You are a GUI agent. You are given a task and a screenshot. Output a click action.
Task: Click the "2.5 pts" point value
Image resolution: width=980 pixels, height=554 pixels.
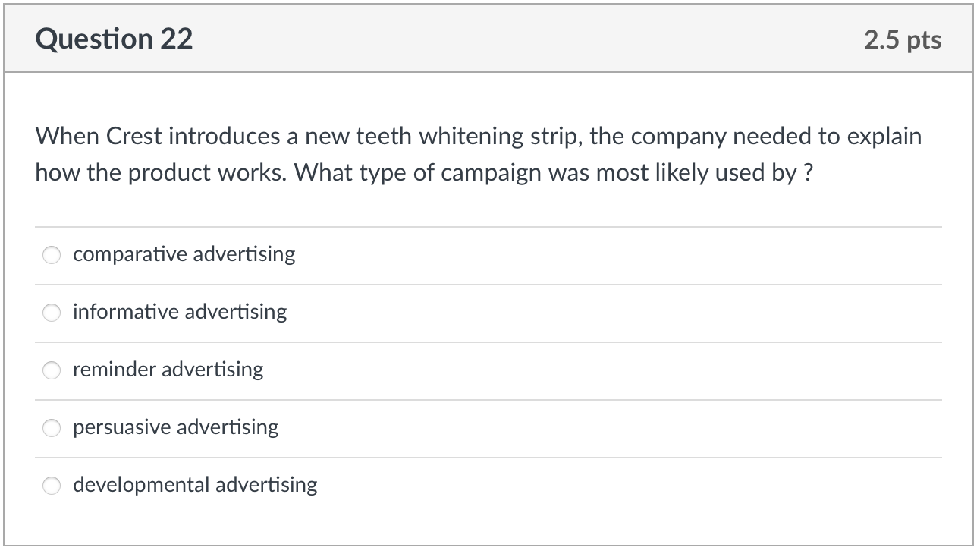pos(903,39)
